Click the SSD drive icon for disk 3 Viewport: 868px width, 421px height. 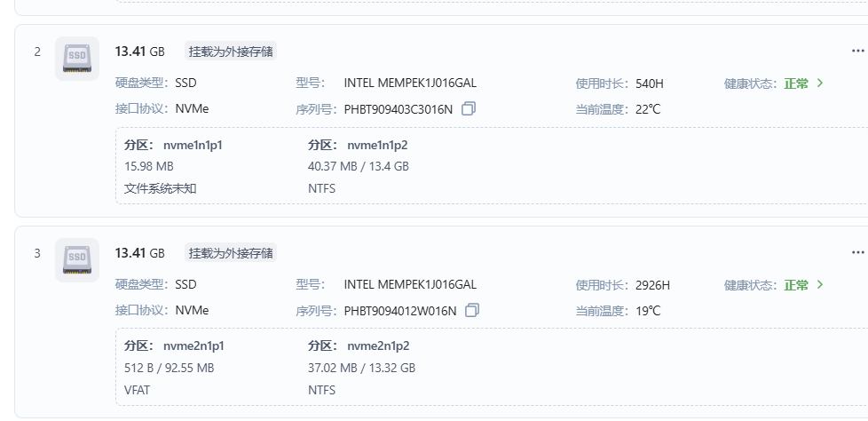[77, 260]
